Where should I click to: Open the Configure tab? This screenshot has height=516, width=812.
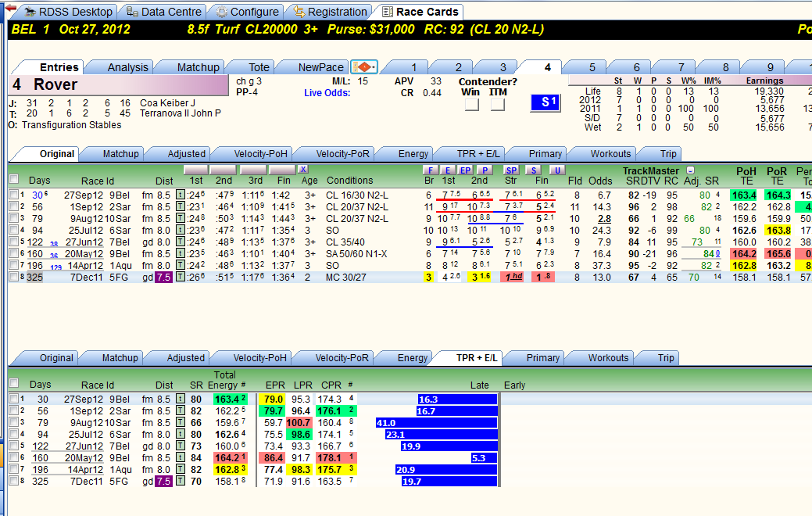tap(248, 12)
